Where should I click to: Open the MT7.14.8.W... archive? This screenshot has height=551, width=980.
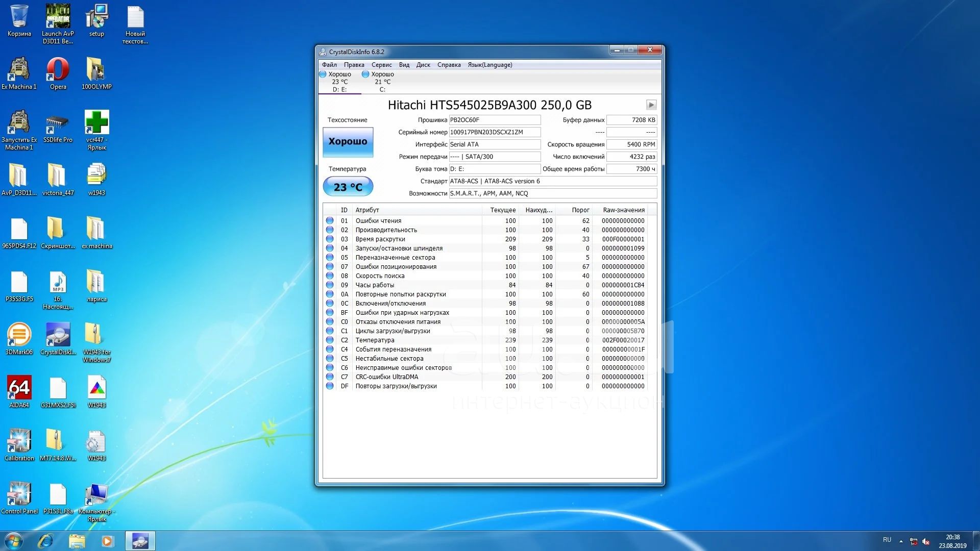coord(58,445)
